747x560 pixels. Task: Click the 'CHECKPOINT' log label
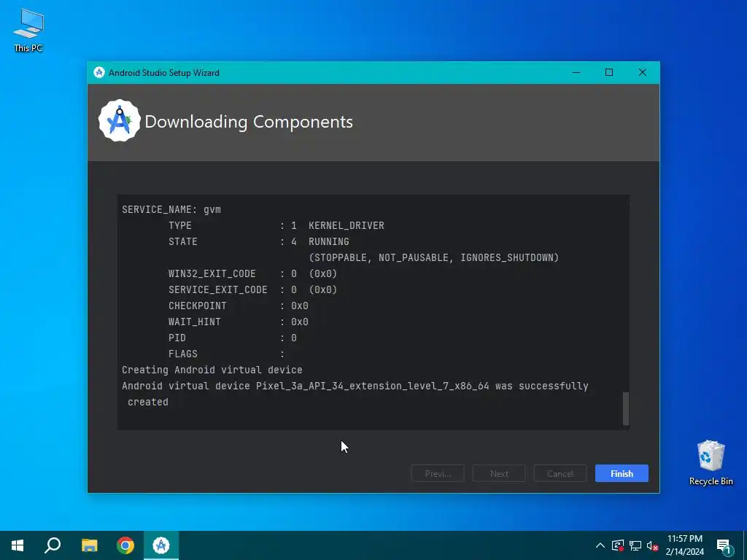click(197, 306)
